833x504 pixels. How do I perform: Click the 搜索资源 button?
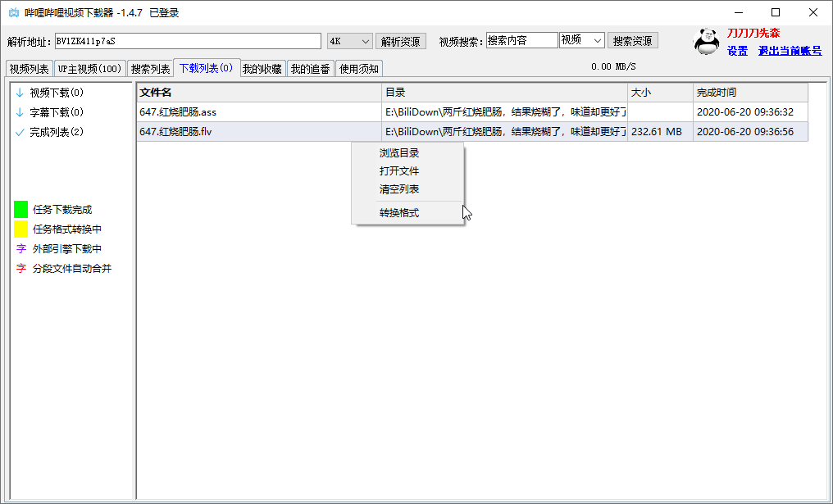coord(632,39)
